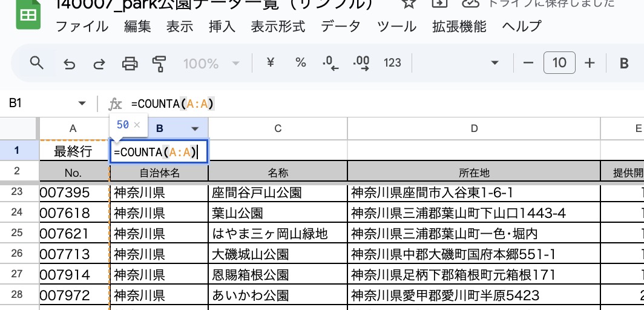Viewport: 644px width, 310px height.
Task: Star this spreadsheet document
Action: [x=409, y=3]
